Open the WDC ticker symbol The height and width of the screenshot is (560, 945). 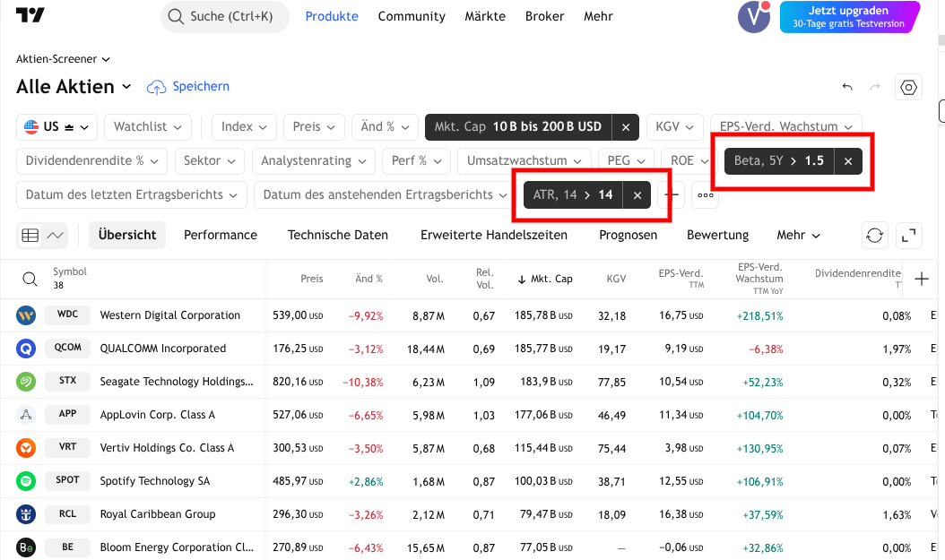coord(67,314)
